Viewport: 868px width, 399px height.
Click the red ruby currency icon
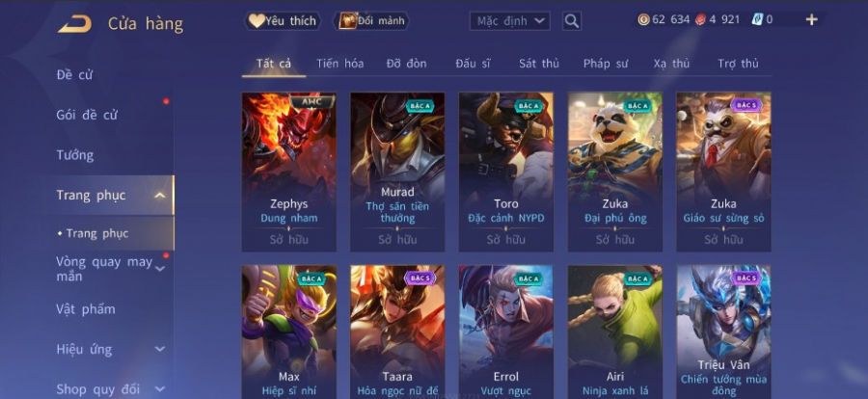(x=700, y=20)
